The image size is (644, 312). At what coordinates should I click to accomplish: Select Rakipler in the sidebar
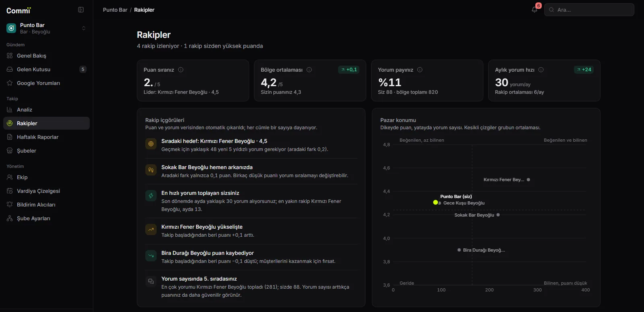46,123
